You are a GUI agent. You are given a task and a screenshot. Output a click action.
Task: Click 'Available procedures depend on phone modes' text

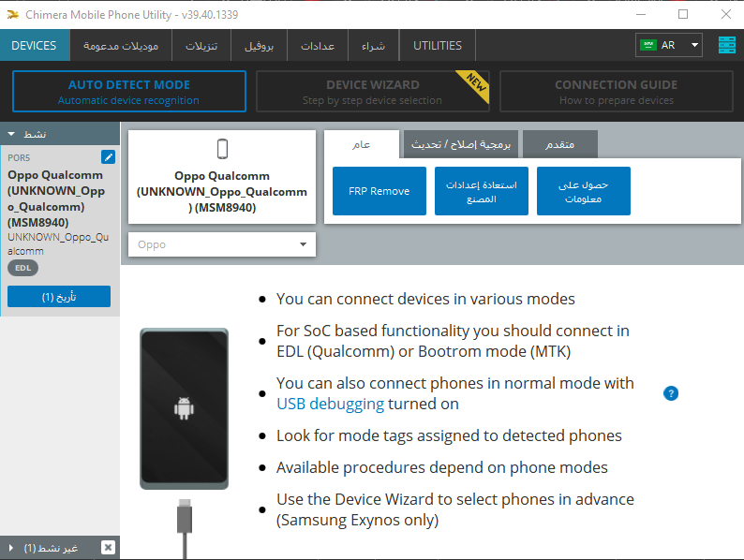tap(442, 467)
